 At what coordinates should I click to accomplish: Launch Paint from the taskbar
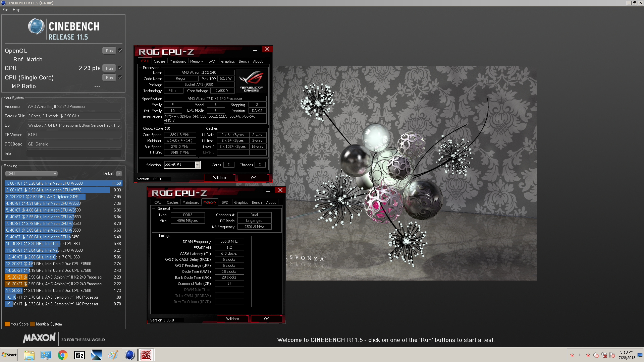113,355
